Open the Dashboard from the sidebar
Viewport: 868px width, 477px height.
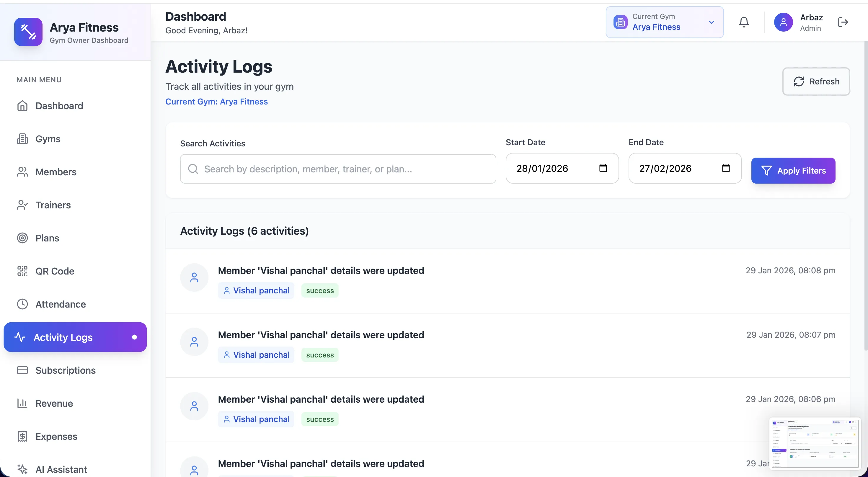click(59, 105)
